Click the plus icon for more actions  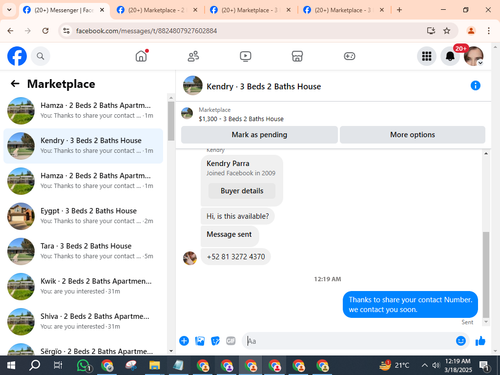tap(184, 341)
